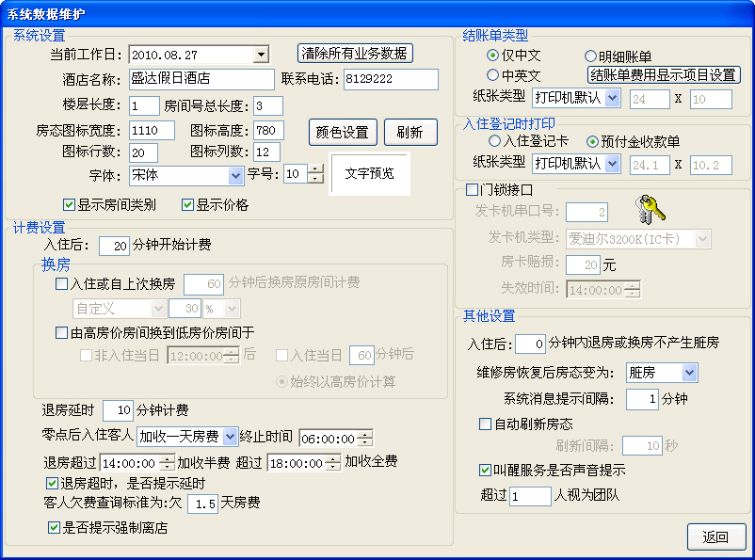The height and width of the screenshot is (560, 755).
Task: Toggle 是否提示强制离店 checkbox
Action: click(x=54, y=528)
